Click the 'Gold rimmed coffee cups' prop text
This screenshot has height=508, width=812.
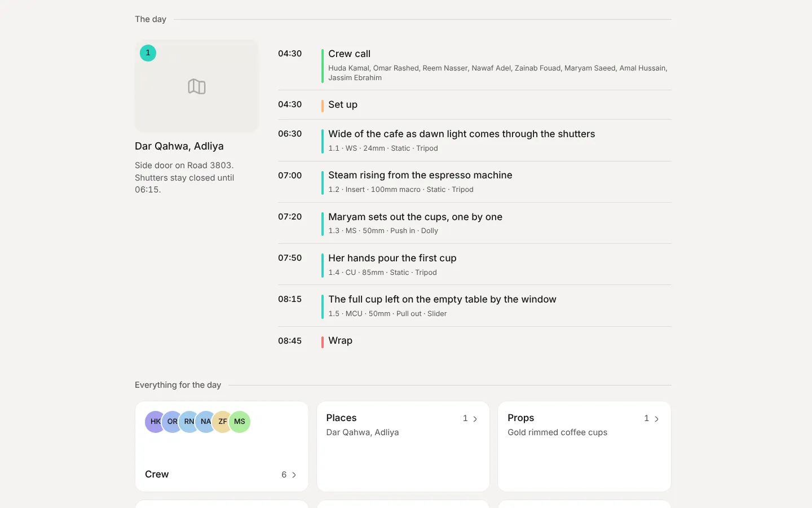[557, 432]
